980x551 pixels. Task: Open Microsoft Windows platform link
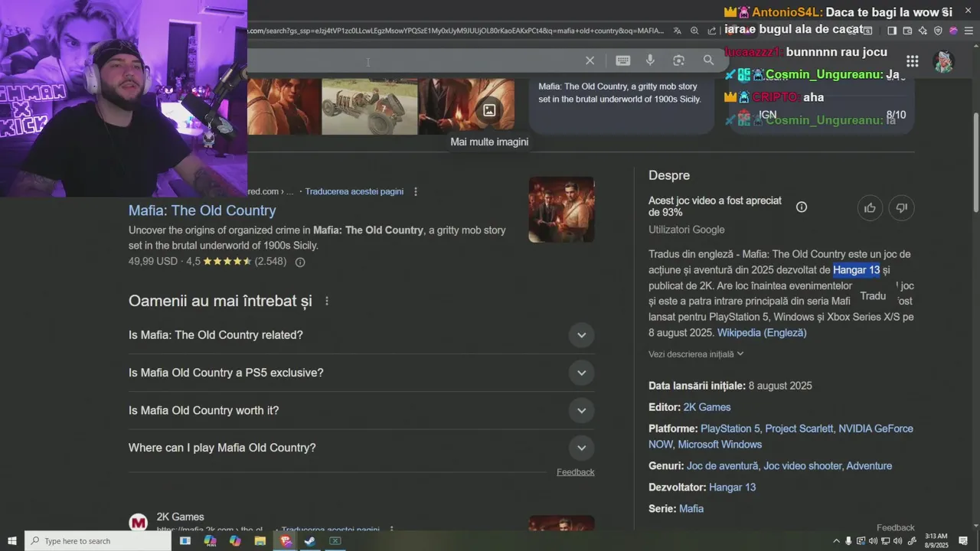coord(720,445)
